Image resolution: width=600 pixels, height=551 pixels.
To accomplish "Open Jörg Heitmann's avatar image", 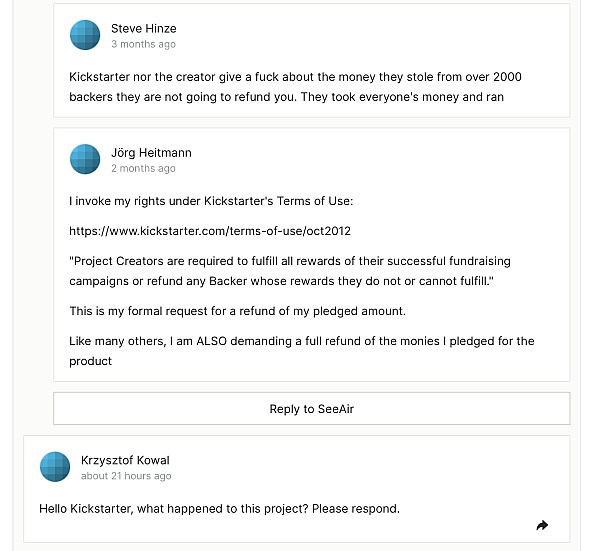I will 85,159.
